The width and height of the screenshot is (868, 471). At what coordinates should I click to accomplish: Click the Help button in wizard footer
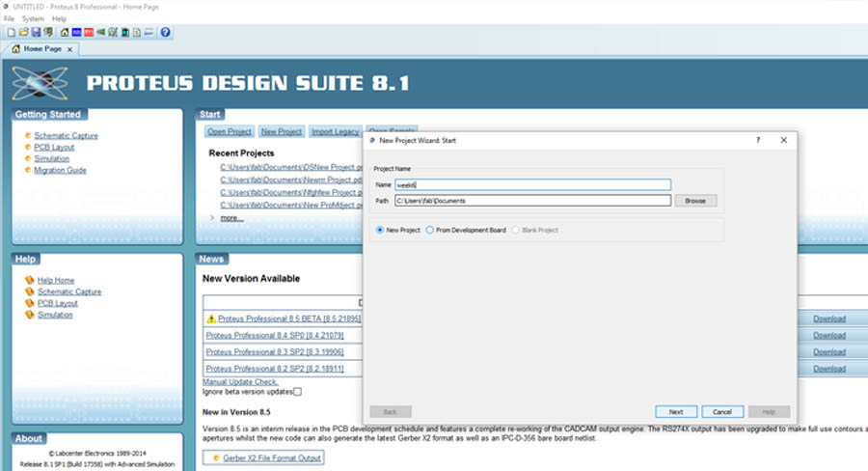(x=769, y=412)
